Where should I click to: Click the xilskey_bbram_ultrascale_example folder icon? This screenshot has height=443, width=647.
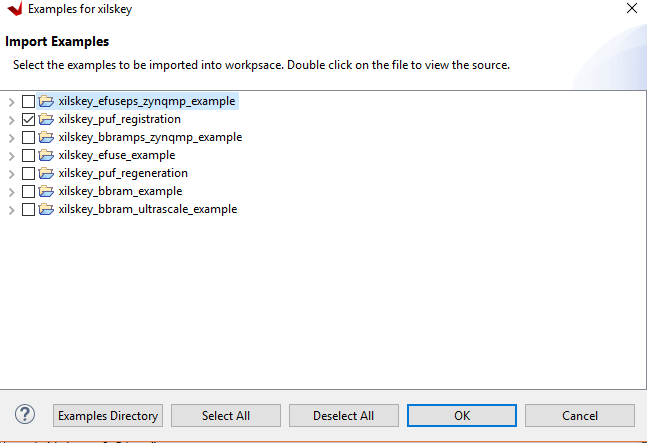(46, 209)
